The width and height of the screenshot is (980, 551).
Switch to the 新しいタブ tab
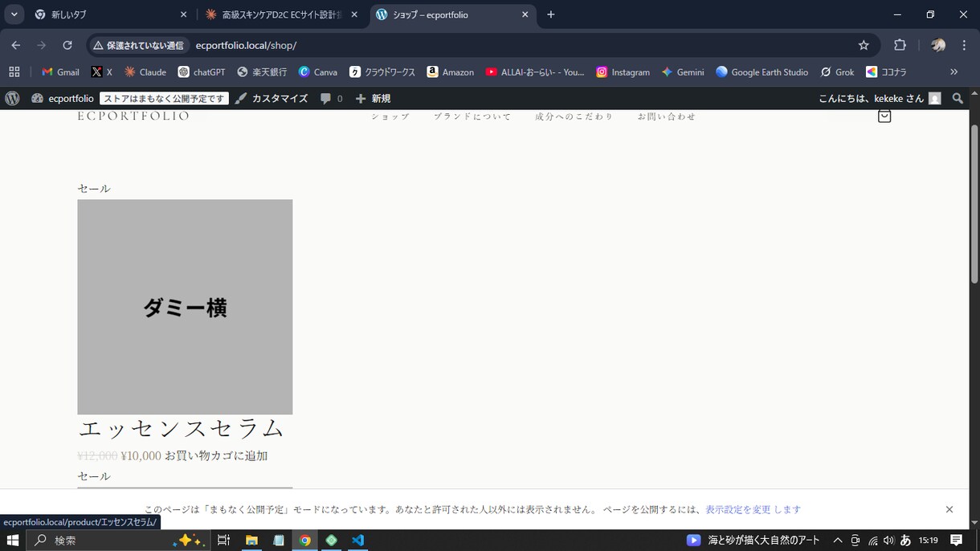108,14
